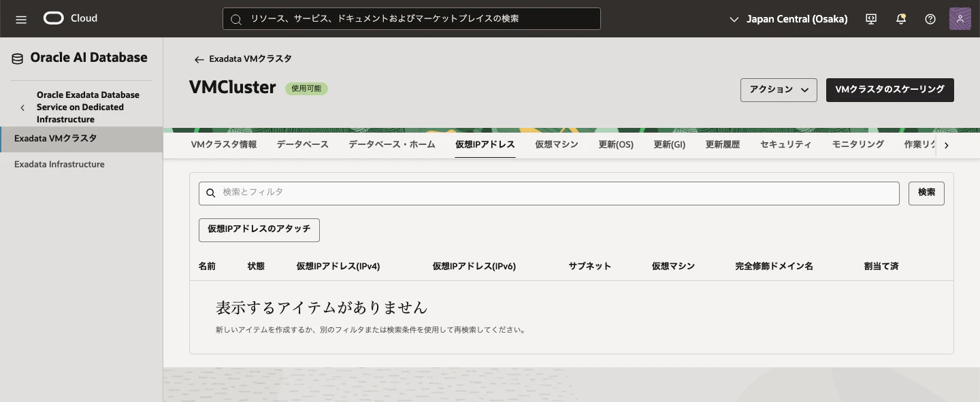The image size is (980, 402).
Task: Select the 仮想IPアドレス tab
Action: 485,144
